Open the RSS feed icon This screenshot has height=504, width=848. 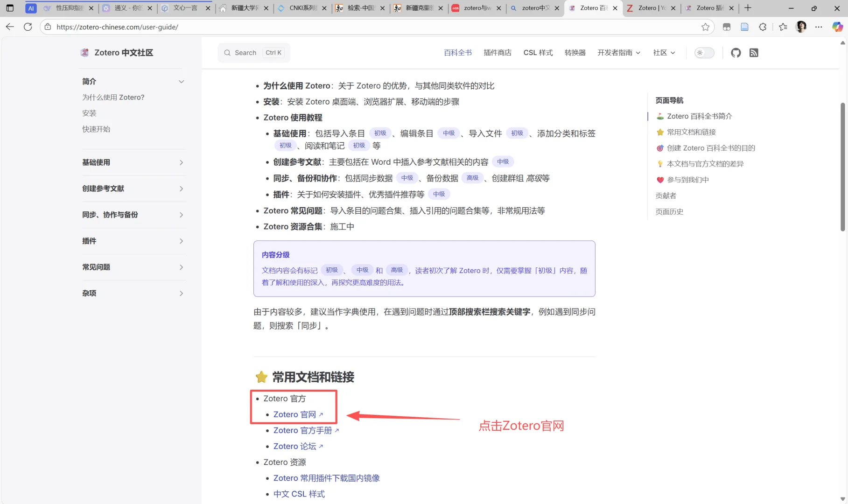pyautogui.click(x=753, y=52)
